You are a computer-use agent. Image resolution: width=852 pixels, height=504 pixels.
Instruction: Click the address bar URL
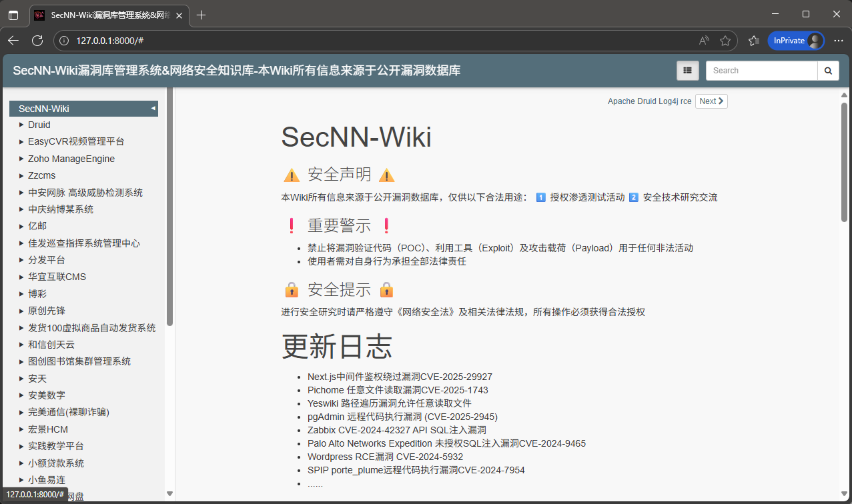point(110,41)
